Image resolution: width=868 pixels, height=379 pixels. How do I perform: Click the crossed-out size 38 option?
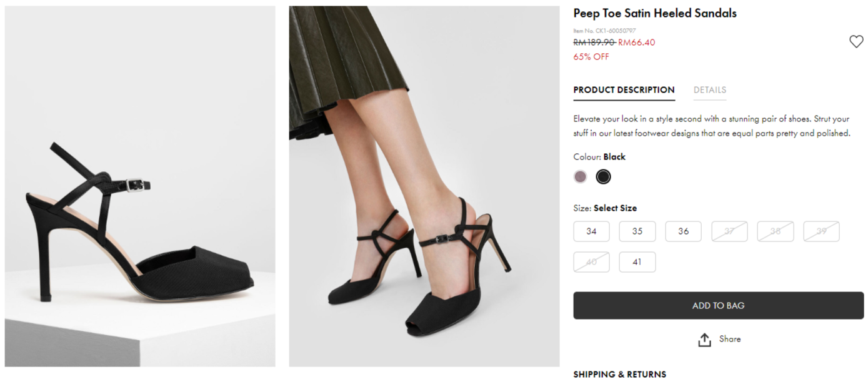pyautogui.click(x=775, y=231)
